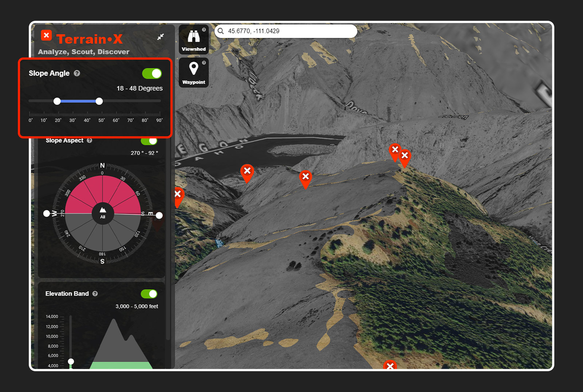Switch off the Elevation Band toggle
Image resolution: width=583 pixels, height=392 pixels.
149,294
